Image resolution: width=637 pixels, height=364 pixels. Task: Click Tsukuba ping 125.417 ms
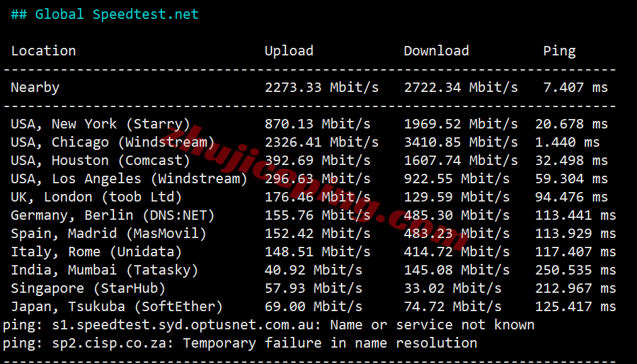pos(576,307)
